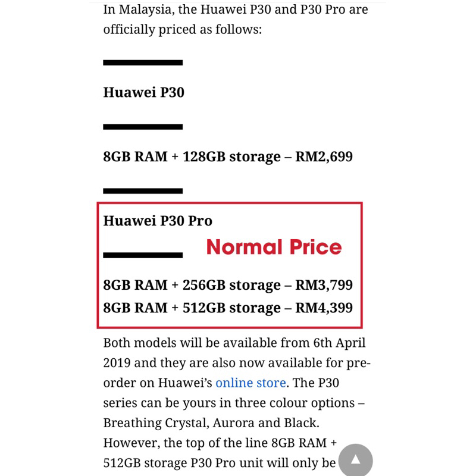Screen dimensions: 476x476
Task: Click the "However, the top of the line" text
Action: click(220, 443)
